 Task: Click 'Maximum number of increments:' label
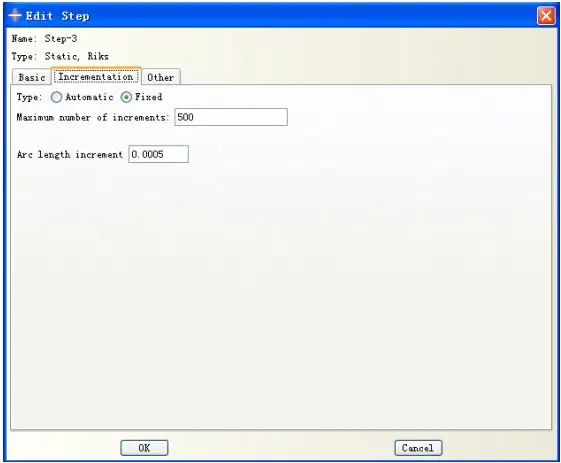(x=93, y=117)
